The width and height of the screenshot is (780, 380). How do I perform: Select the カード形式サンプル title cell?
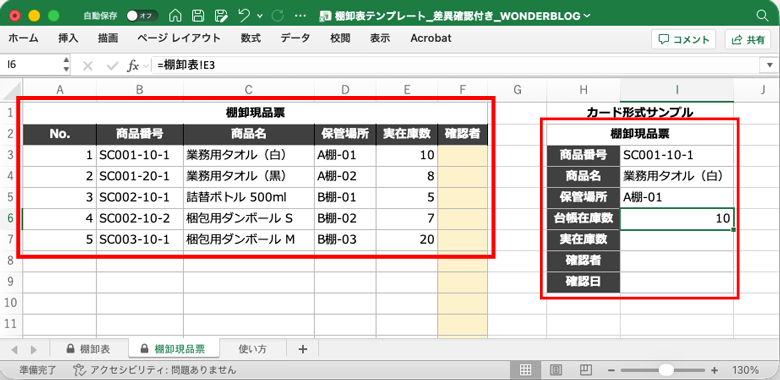tap(640, 112)
